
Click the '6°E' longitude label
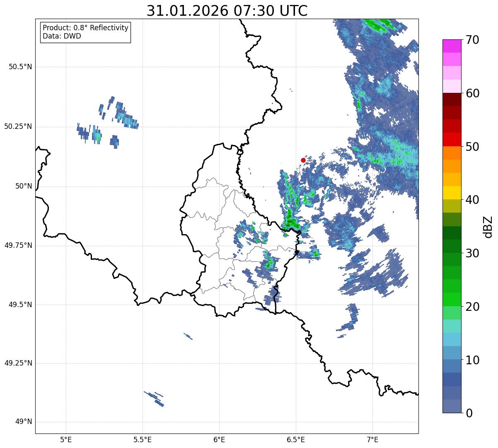219,439
